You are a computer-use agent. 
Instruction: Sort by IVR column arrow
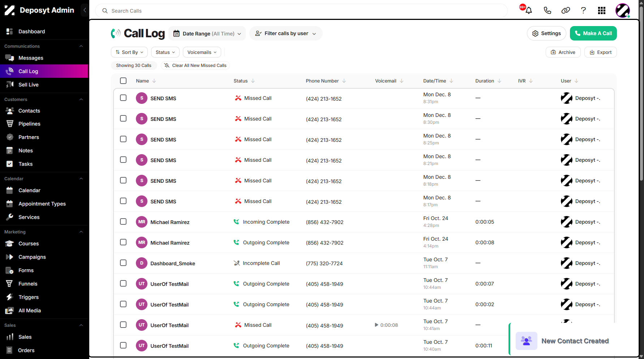[x=531, y=81]
